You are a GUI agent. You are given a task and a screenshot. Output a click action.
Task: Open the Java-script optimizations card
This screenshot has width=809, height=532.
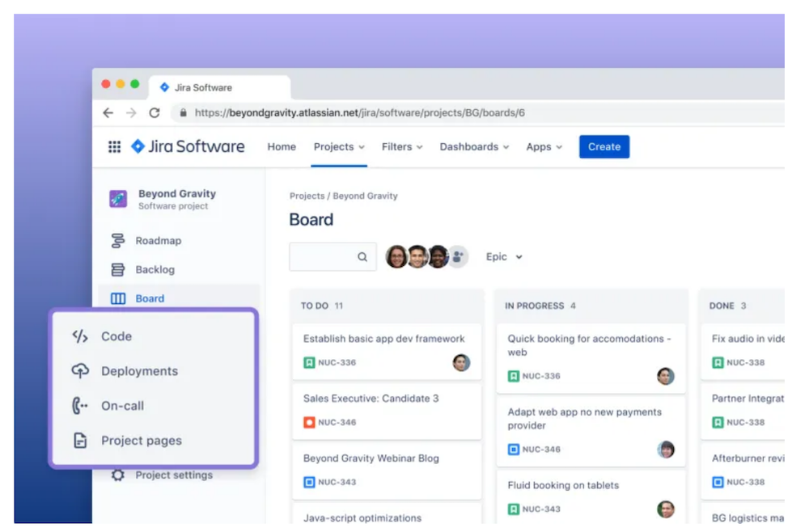[x=387, y=513]
